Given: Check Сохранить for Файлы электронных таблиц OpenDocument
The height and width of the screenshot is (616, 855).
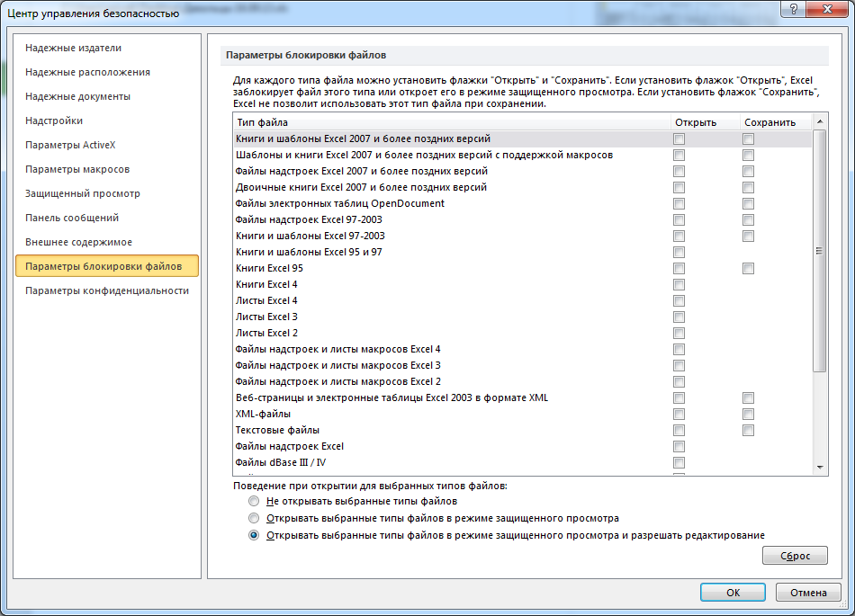Looking at the screenshot, I should [748, 204].
